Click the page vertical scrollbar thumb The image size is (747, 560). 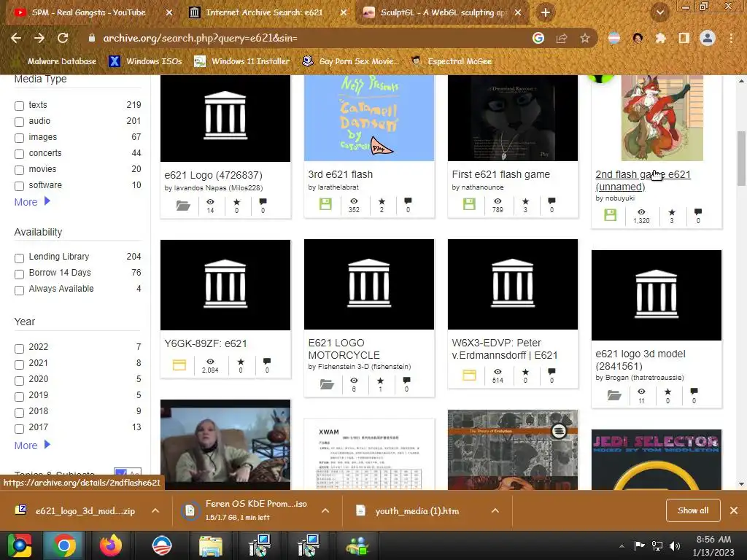741,158
